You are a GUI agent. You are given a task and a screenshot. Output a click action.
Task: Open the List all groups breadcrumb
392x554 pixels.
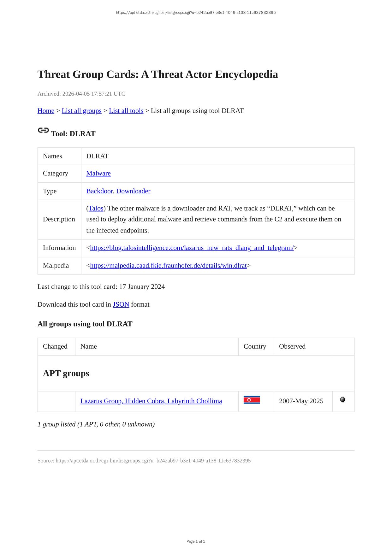coord(81,111)
